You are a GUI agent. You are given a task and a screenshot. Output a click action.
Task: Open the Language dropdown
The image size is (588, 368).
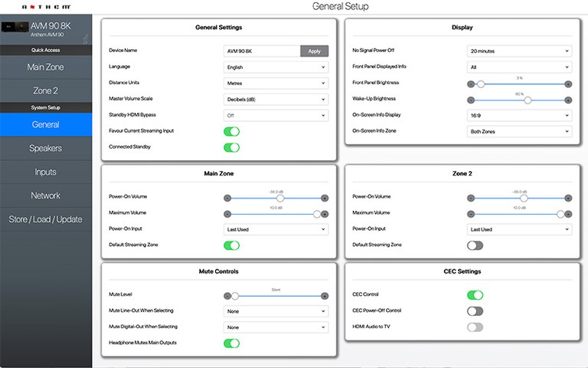(276, 67)
